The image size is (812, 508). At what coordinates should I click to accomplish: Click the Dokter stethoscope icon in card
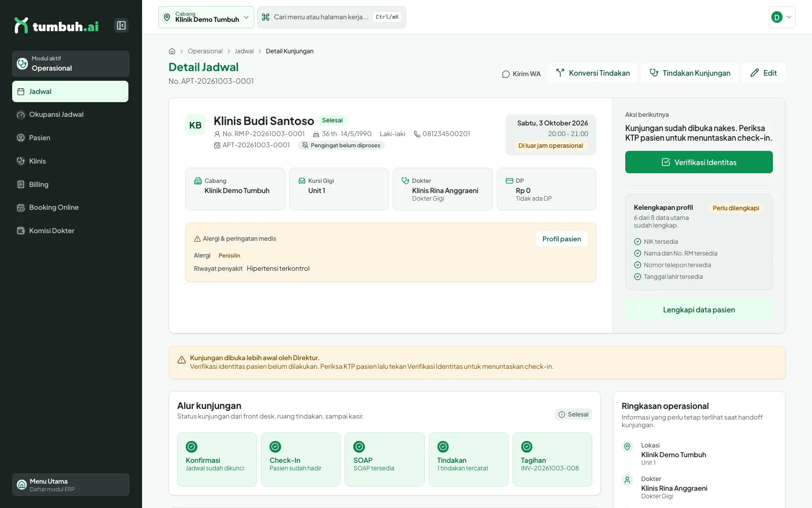point(405,180)
